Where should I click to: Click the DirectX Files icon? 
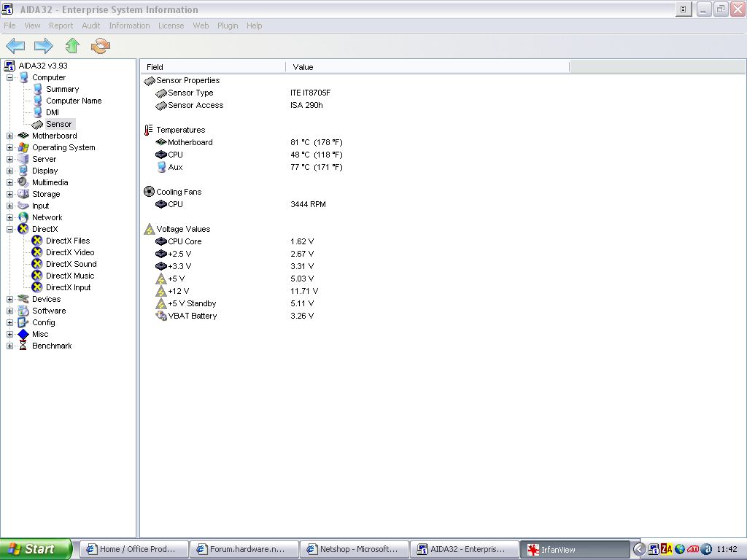[37, 241]
